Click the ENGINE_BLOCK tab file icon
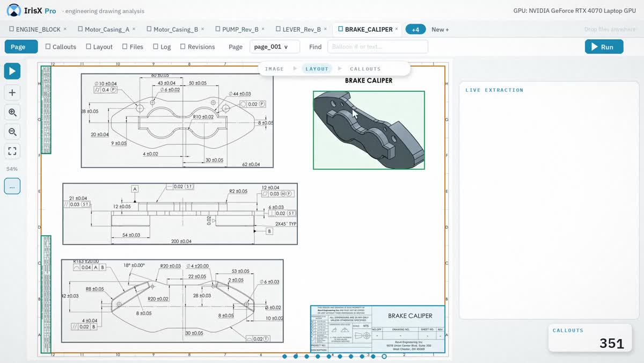This screenshot has width=644, height=363. (11, 30)
